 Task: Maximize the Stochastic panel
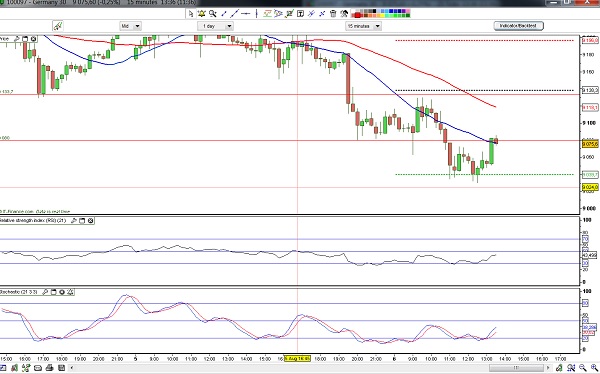(x=54, y=292)
